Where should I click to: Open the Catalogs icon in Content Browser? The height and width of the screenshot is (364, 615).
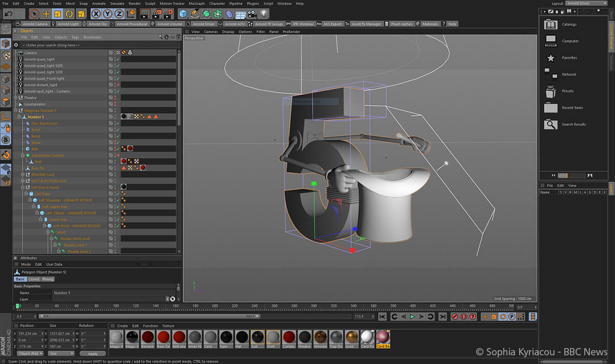point(551,24)
